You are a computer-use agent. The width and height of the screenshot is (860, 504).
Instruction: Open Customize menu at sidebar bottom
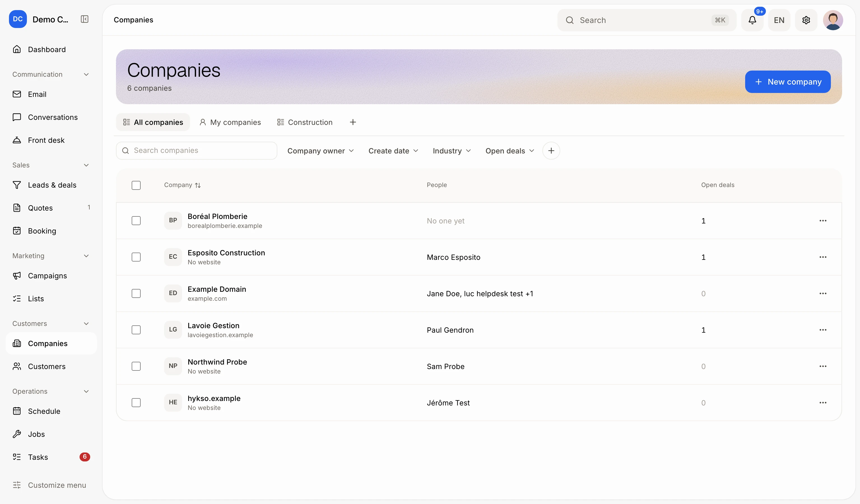51,485
